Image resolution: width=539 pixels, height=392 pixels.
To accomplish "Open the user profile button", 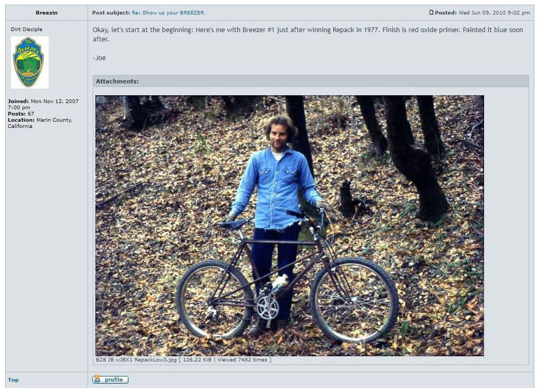I will (110, 379).
